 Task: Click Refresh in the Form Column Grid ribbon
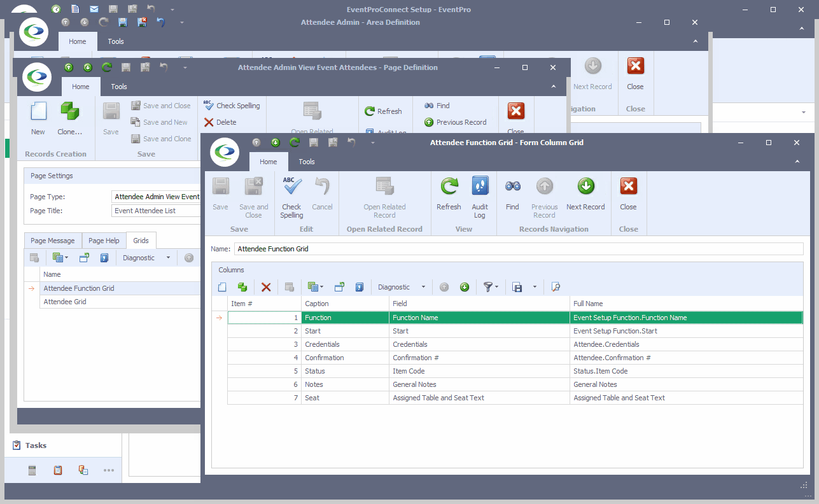pos(449,193)
